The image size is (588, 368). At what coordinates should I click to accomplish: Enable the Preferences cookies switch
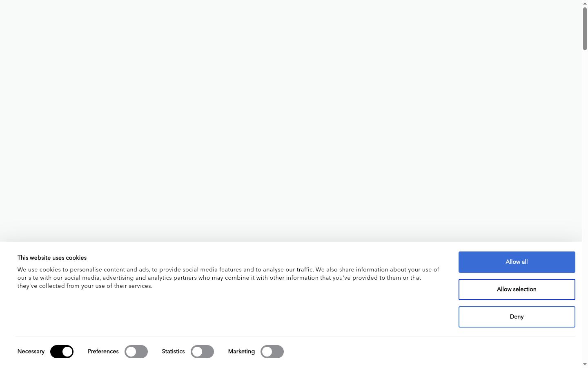tap(136, 352)
